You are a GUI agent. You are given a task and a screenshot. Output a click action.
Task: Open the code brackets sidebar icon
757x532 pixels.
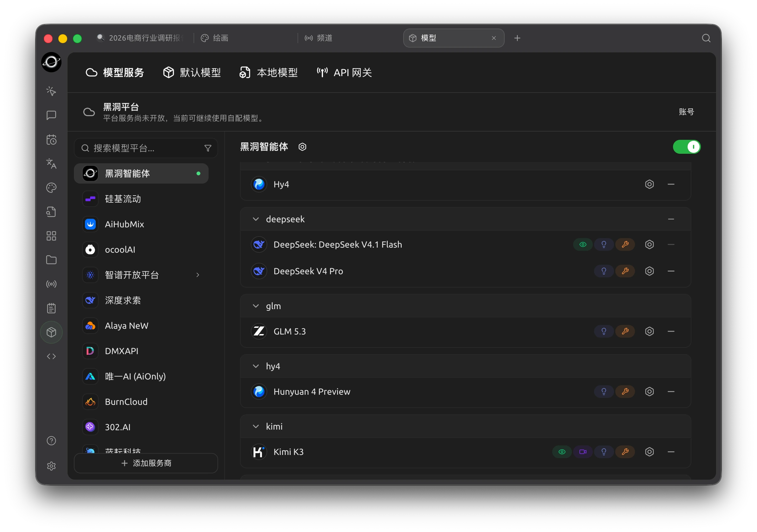[x=51, y=356]
